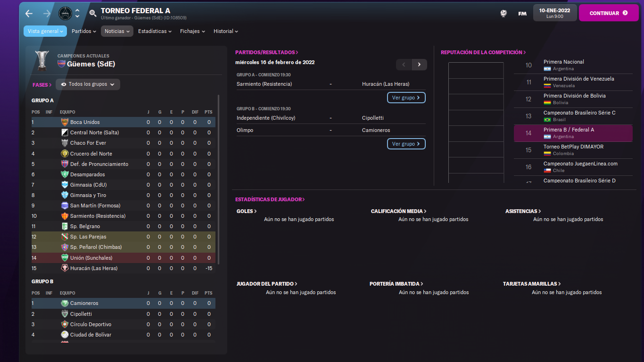Open Ver grupo for Grupo B
The height and width of the screenshot is (362, 644).
tap(406, 144)
